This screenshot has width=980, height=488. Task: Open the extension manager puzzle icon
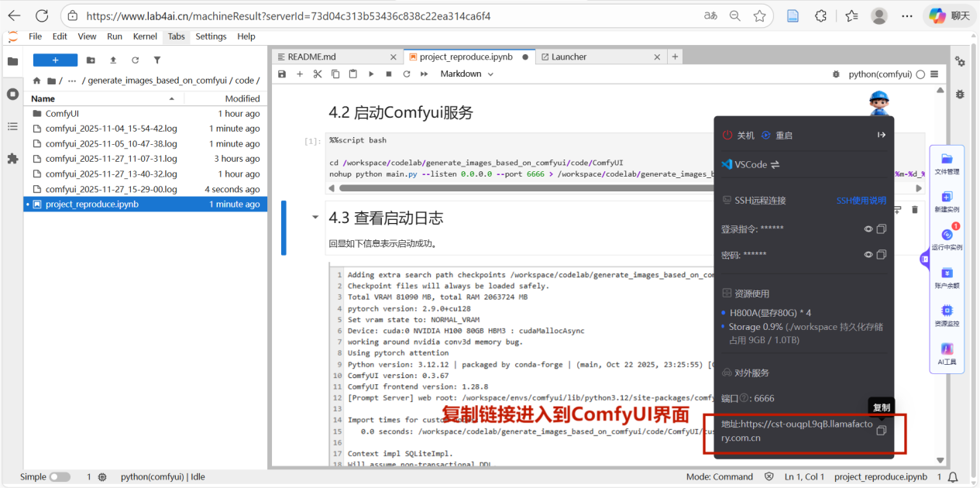(12, 158)
